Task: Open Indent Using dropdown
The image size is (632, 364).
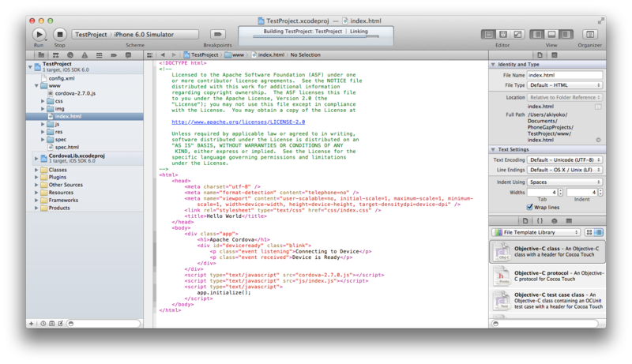Action: pyautogui.click(x=565, y=182)
